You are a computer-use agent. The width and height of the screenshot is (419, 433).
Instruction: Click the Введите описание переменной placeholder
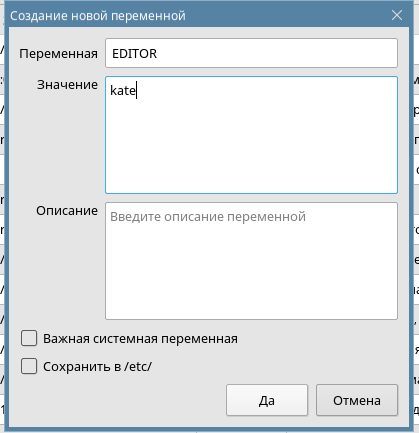coord(208,217)
